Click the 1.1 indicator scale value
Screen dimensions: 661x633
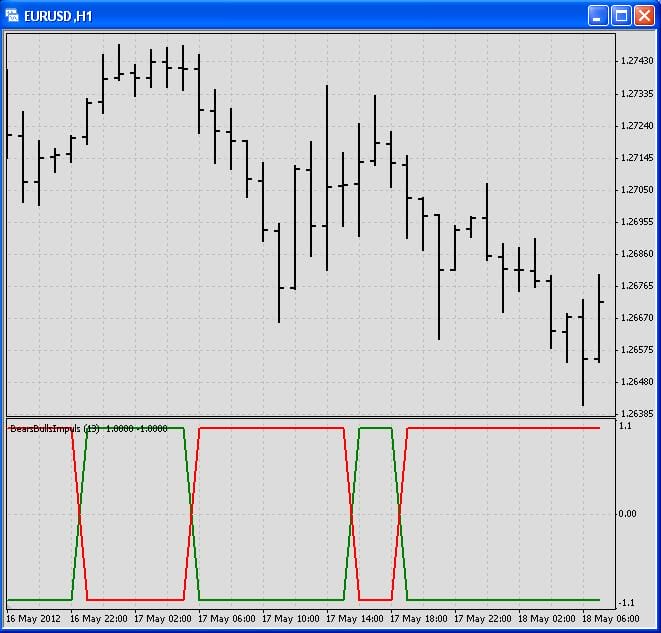[627, 426]
